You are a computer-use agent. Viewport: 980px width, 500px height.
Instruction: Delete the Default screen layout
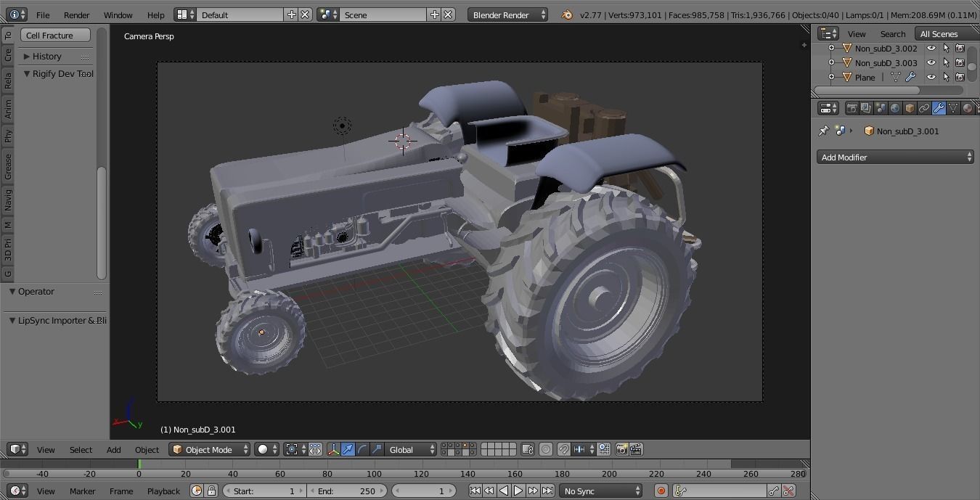click(x=306, y=15)
